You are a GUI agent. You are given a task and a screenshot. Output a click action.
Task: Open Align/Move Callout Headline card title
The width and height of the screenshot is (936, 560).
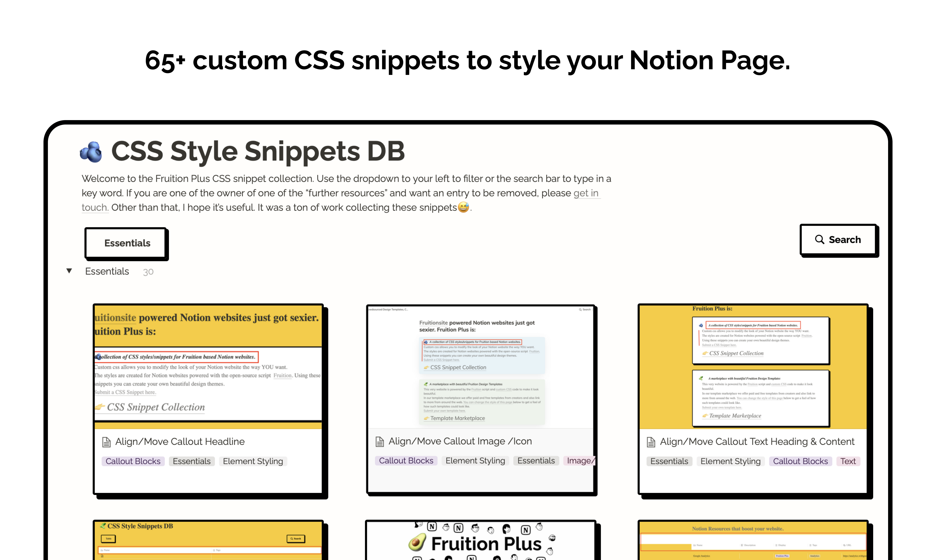click(x=180, y=442)
